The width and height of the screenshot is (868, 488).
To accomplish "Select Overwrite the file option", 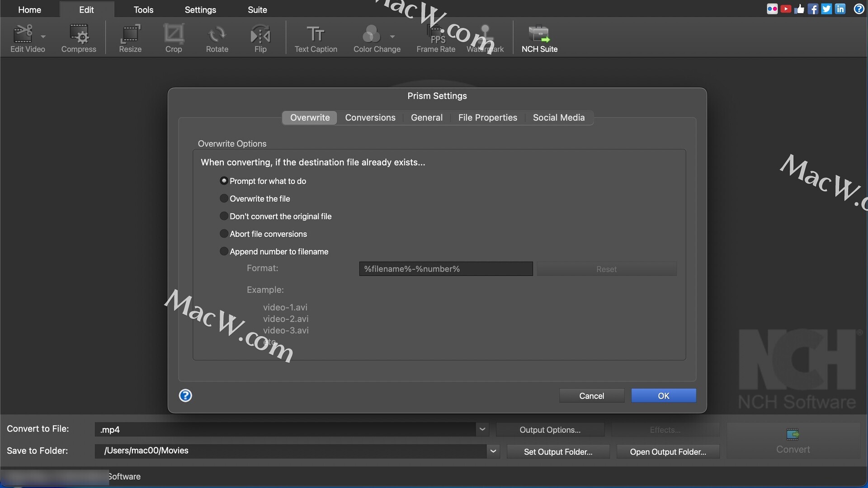I will tap(224, 199).
